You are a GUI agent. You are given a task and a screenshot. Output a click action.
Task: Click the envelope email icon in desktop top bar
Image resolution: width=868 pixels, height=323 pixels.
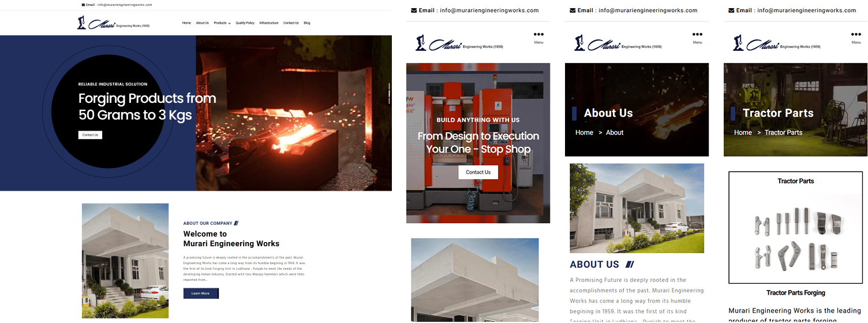point(84,5)
